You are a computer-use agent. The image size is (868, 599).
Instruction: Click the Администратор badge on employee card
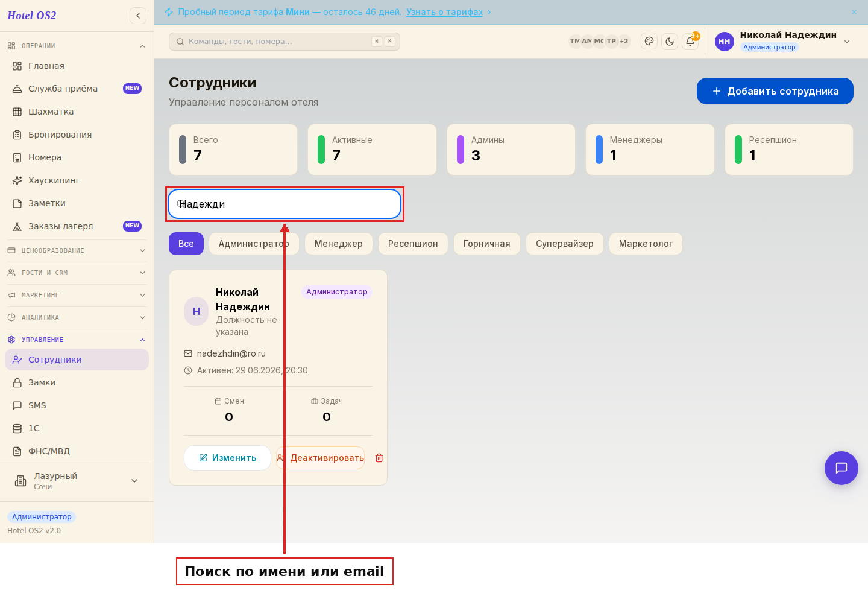[x=336, y=292]
